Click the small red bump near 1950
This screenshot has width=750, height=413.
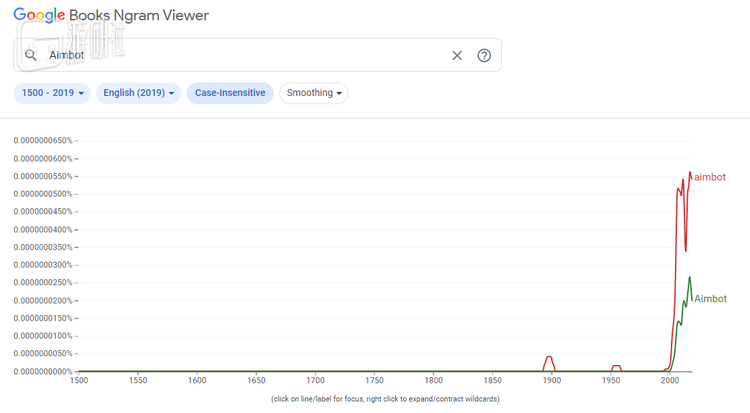pyautogui.click(x=616, y=366)
